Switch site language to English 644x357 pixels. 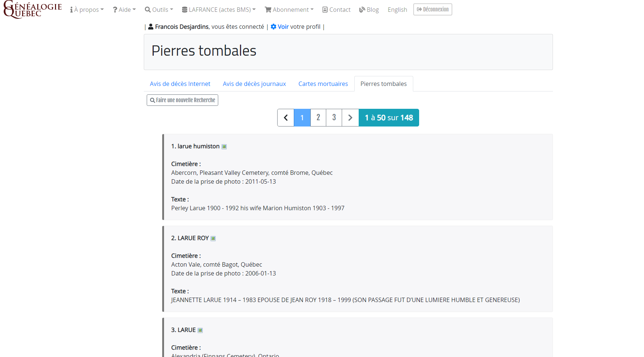coord(397,10)
